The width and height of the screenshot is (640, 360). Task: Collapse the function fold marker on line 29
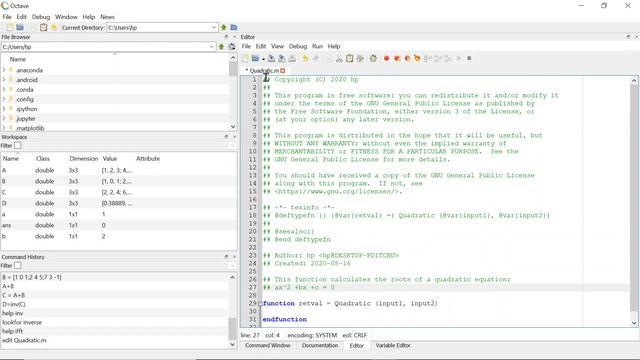coord(260,304)
